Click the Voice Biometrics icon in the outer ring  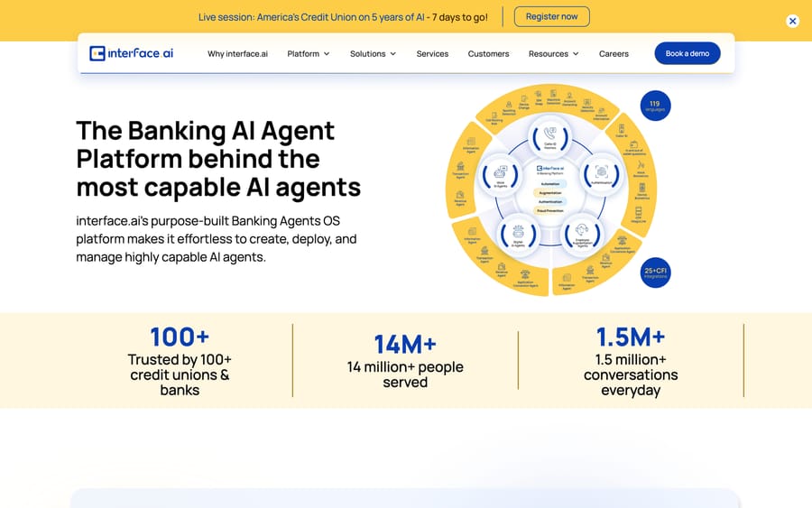(641, 166)
